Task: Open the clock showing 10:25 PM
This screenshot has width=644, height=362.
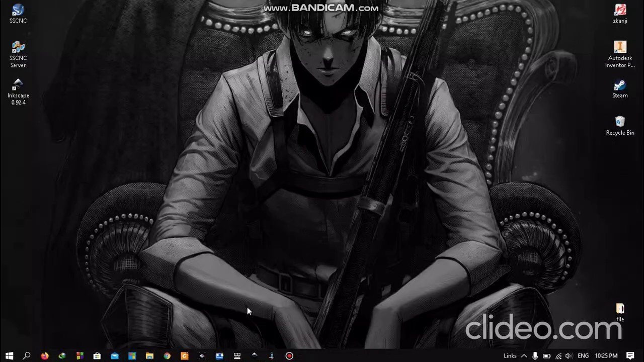Action: coord(606,356)
